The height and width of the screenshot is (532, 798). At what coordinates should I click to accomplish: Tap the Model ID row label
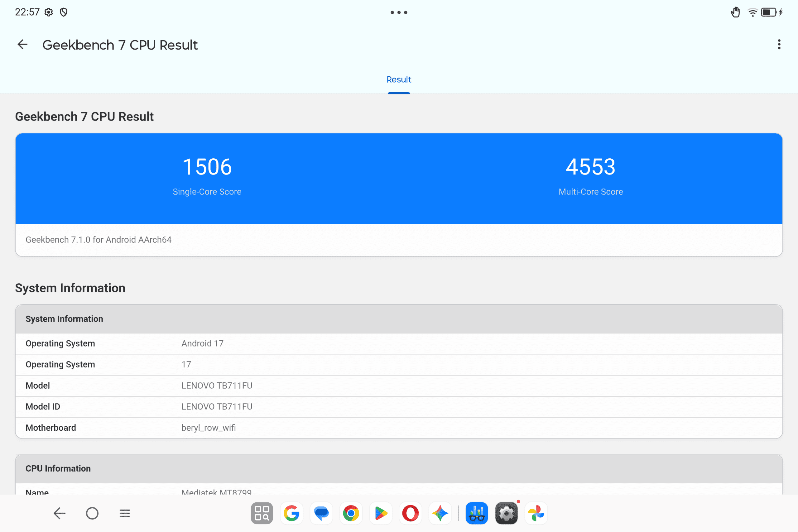(x=43, y=406)
